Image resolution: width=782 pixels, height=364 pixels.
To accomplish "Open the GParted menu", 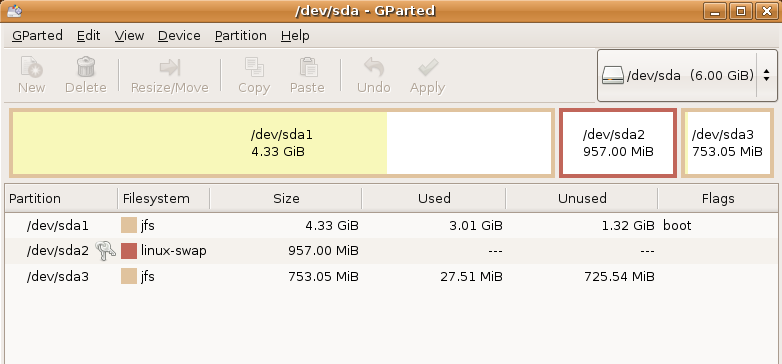I will click(x=37, y=36).
